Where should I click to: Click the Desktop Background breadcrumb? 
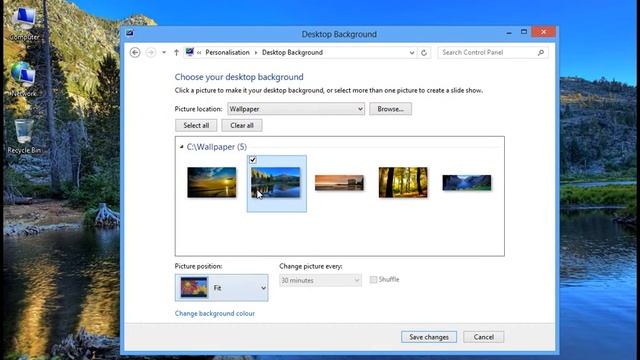292,53
